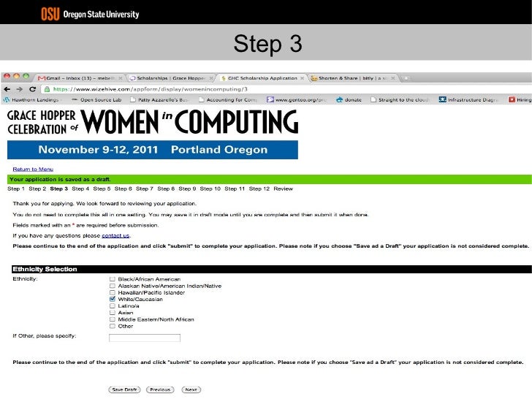This screenshot has width=532, height=399.
Task: Go to Step 4 of application
Action: click(80, 189)
